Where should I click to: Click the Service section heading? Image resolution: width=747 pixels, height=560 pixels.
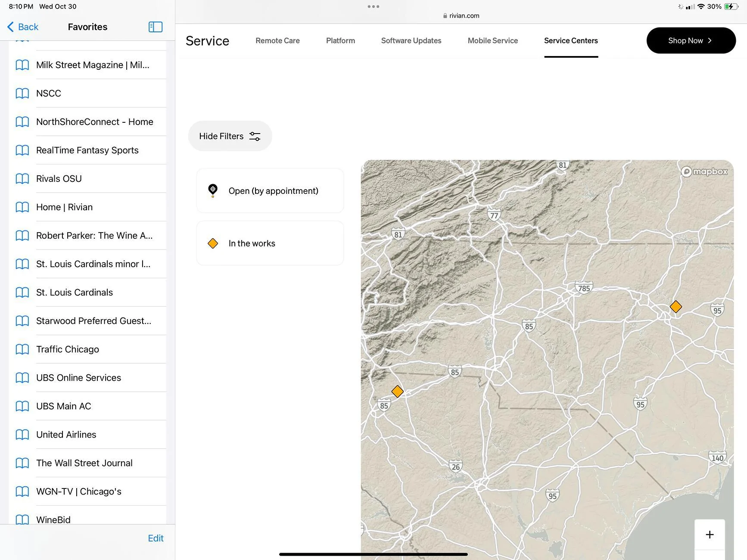point(208,41)
